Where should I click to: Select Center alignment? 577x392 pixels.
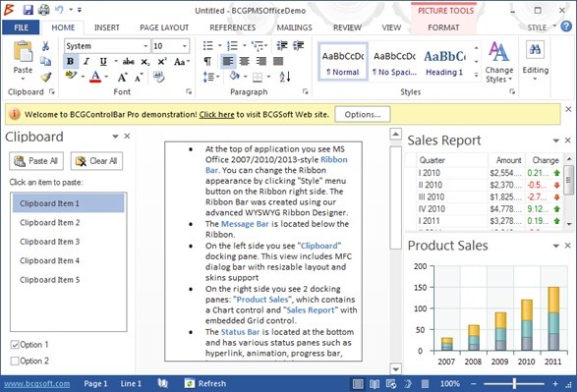(245, 61)
